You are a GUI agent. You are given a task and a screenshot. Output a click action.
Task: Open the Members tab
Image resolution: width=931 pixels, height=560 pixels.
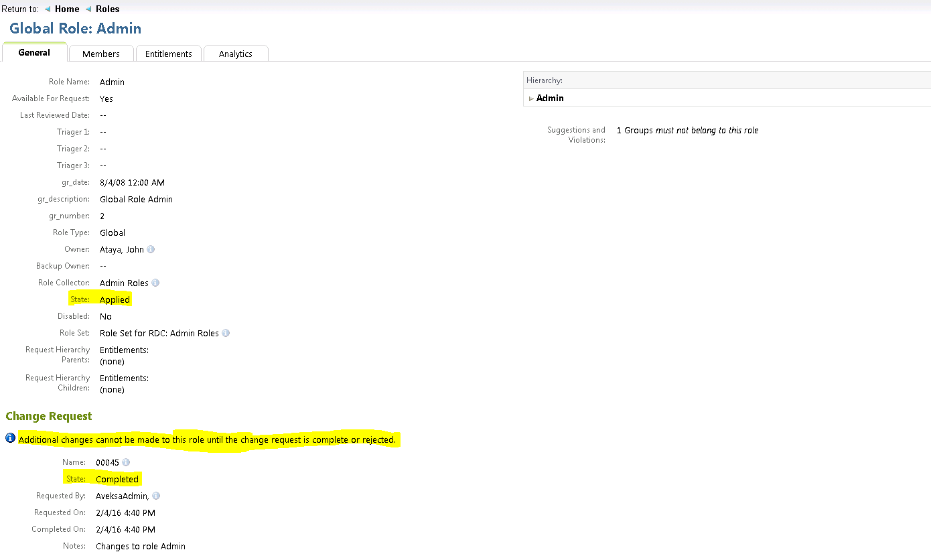pyautogui.click(x=101, y=54)
